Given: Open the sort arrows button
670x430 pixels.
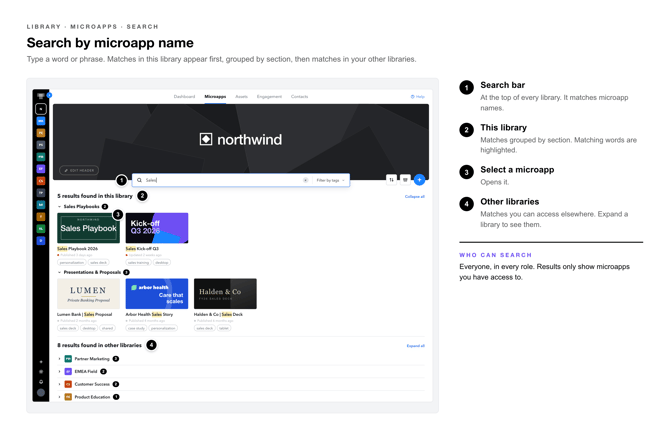Looking at the screenshot, I should (x=391, y=180).
